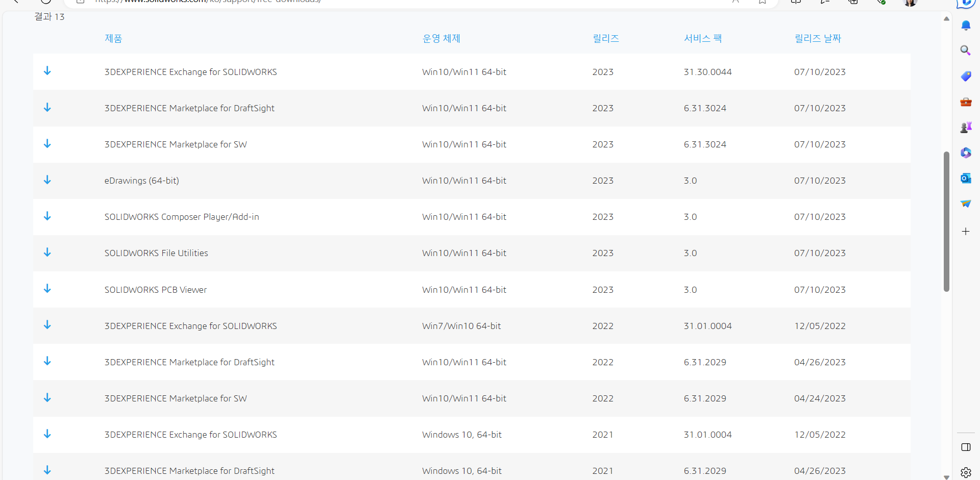Click the 2021 release cell in Exchange for SOLIDWORKS row

(x=603, y=435)
